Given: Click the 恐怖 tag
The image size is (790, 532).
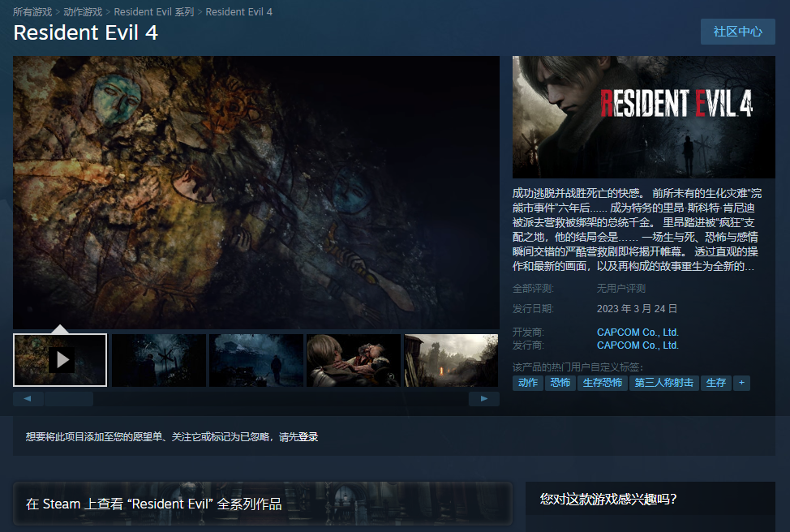Looking at the screenshot, I should pos(560,383).
